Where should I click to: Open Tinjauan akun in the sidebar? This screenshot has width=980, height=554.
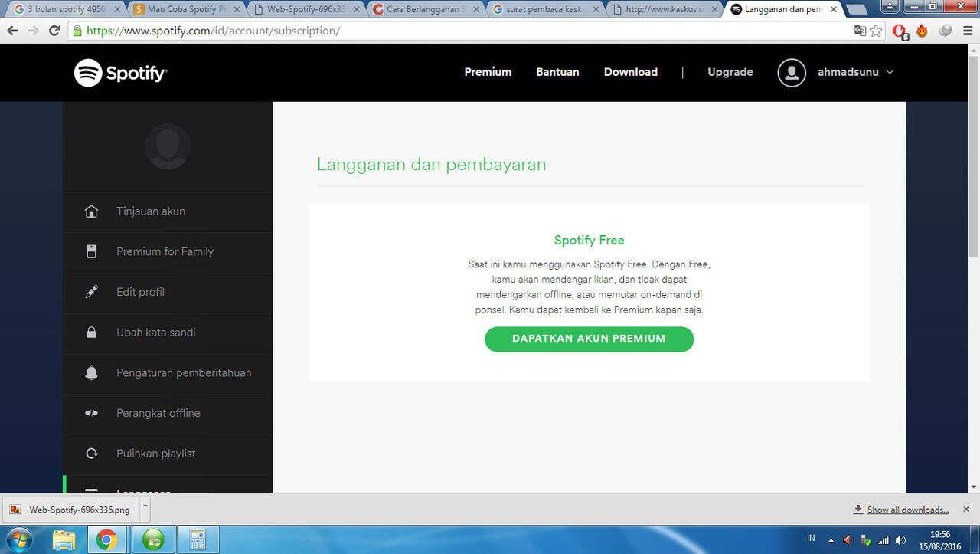[151, 211]
